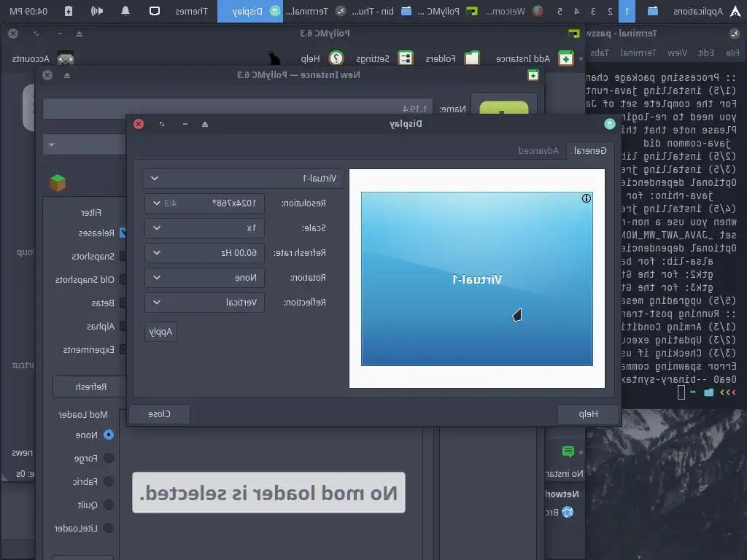Enable the Snapshots filter checkbox

click(x=123, y=256)
